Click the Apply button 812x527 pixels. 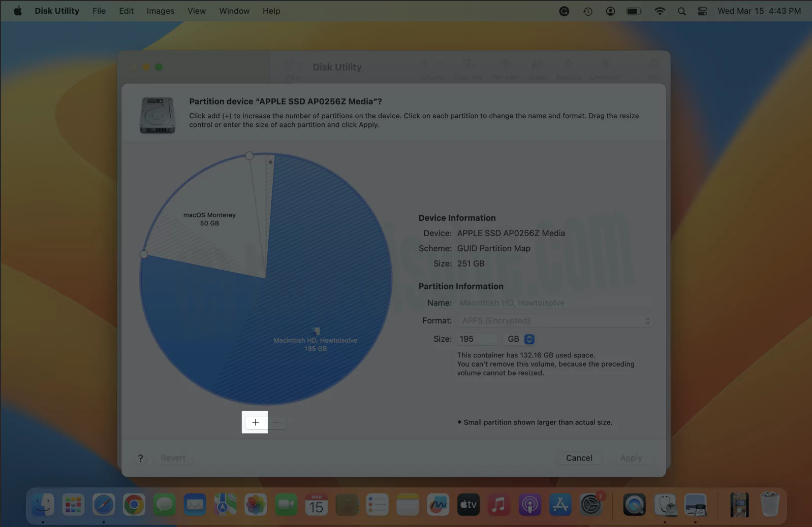coord(631,458)
